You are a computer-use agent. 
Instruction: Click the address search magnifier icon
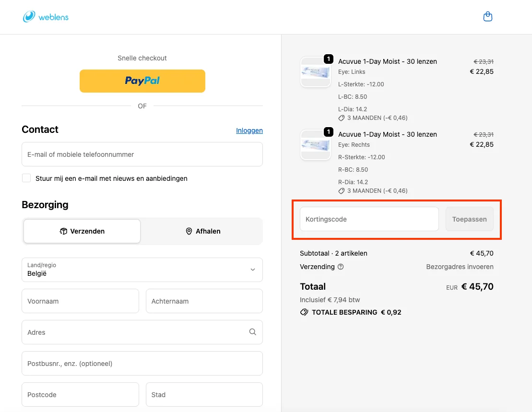coord(252,332)
